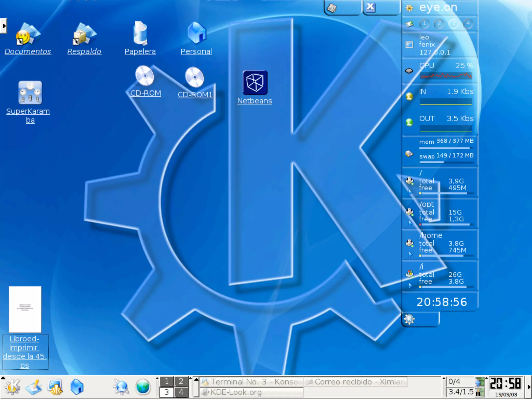Open KDE-Look.org taskbar entry
The height and width of the screenshot is (399, 532).
point(251,392)
